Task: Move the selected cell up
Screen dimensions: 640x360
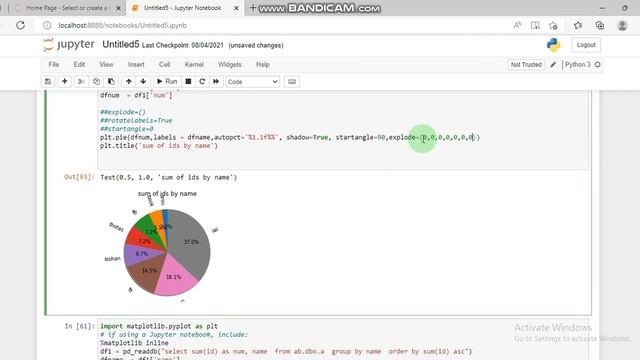Action: [x=129, y=82]
